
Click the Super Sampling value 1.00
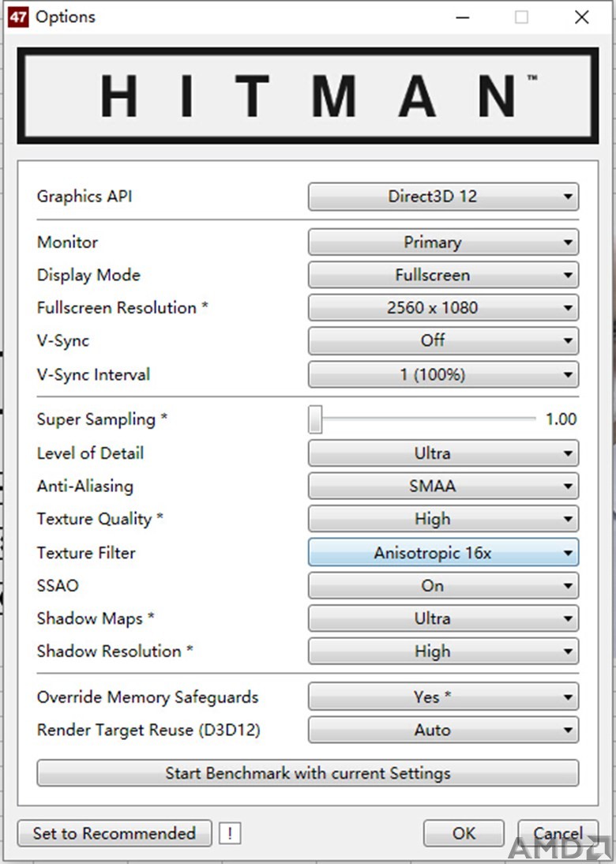561,419
